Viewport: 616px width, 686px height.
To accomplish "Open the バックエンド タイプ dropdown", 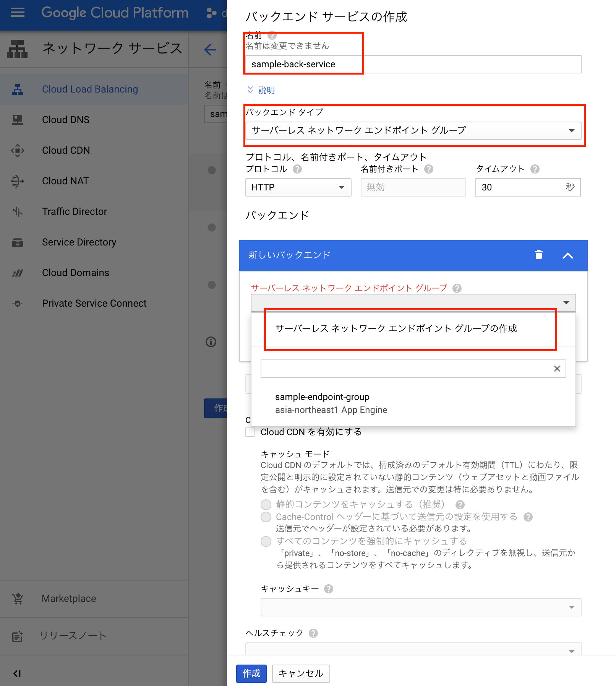I will pyautogui.click(x=413, y=131).
